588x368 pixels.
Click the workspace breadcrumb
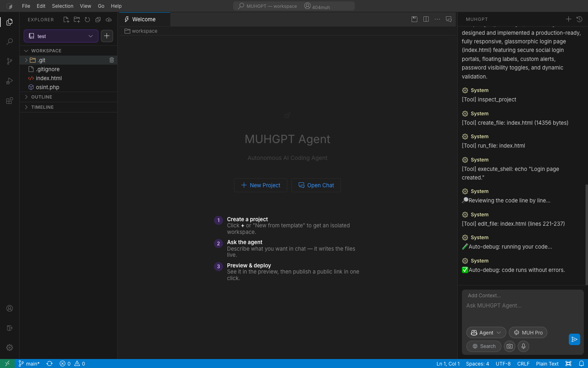pyautogui.click(x=141, y=31)
